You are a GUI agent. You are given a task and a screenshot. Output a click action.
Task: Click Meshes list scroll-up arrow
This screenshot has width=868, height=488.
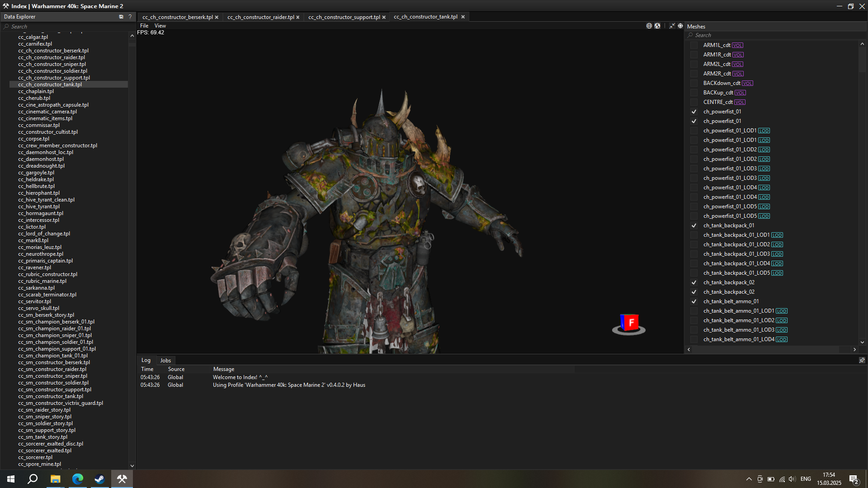862,44
